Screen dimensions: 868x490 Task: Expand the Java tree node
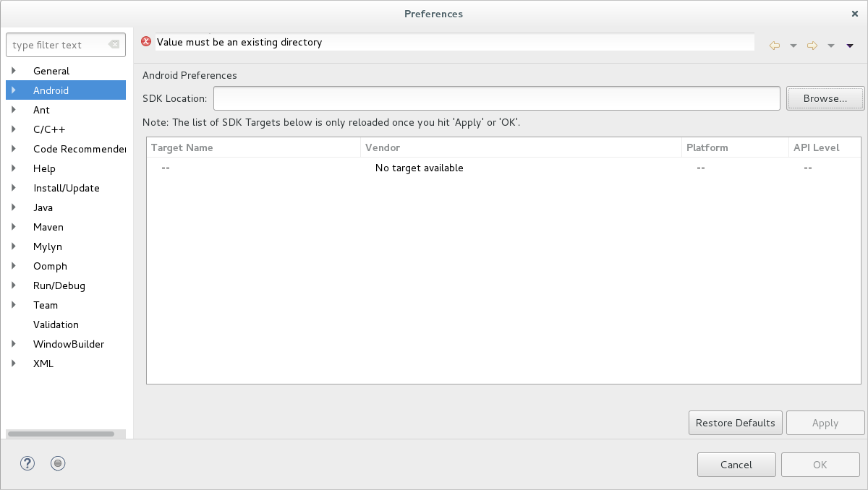pos(14,207)
